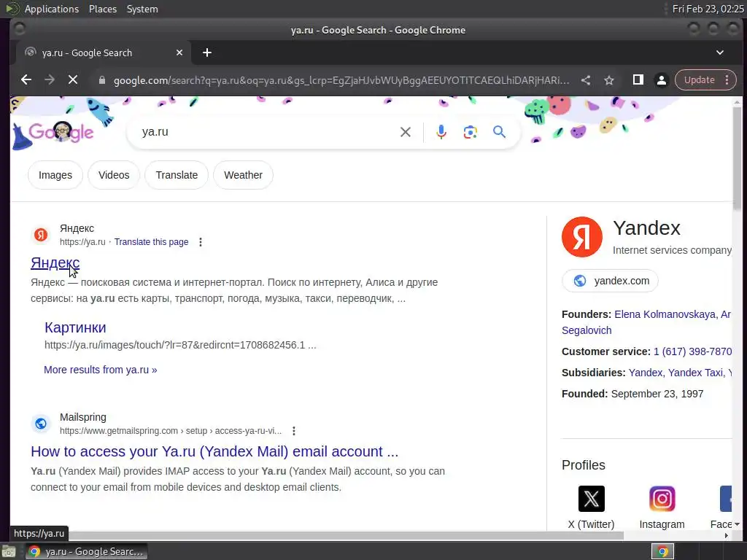
Task: Start voice search with microphone
Action: [441, 132]
